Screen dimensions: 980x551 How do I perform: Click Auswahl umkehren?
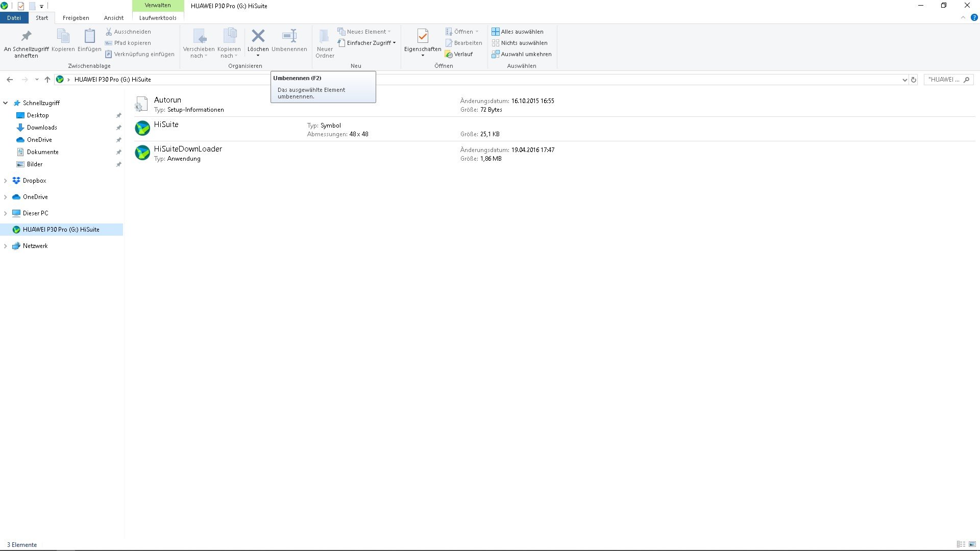[x=521, y=54]
